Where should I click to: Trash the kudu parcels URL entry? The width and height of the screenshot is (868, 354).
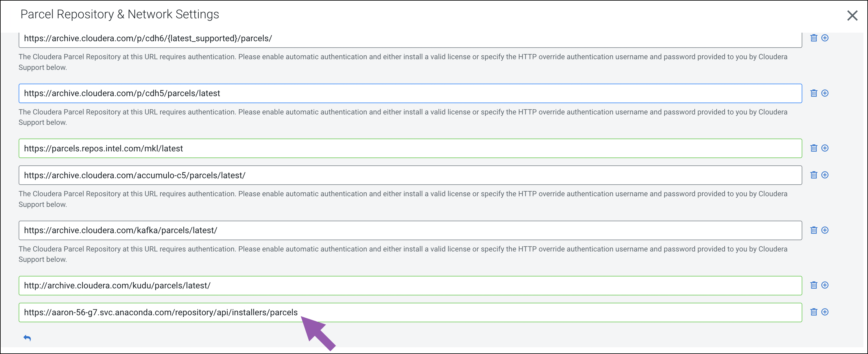click(x=813, y=285)
